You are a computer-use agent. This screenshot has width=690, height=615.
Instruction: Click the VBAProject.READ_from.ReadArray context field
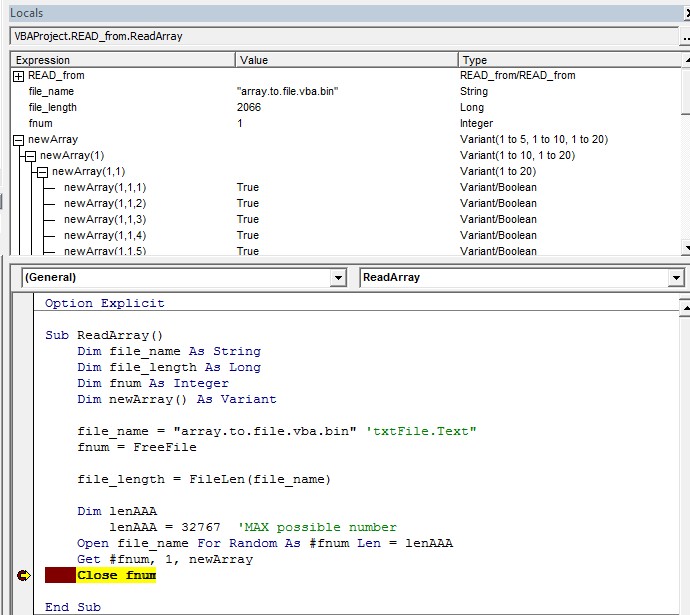pyautogui.click(x=344, y=36)
